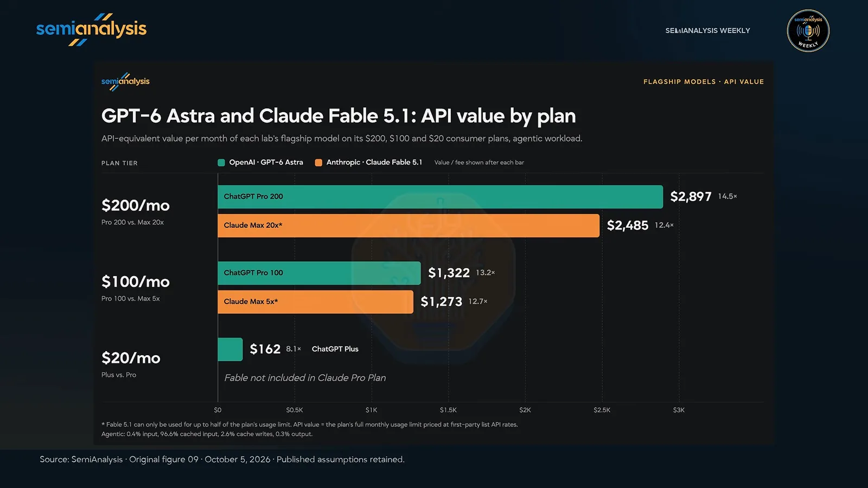This screenshot has width=868, height=488.
Task: Click the footnote starting "* Fable 5.1 can only"
Action: 310,425
